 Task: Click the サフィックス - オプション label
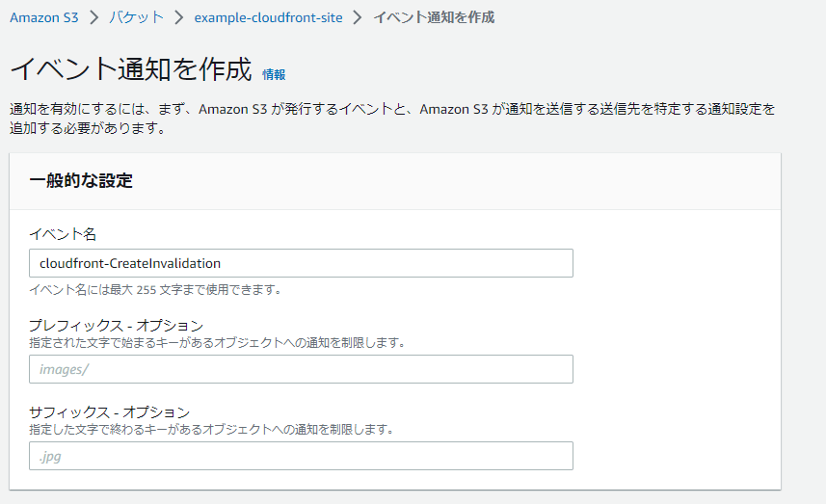point(110,411)
